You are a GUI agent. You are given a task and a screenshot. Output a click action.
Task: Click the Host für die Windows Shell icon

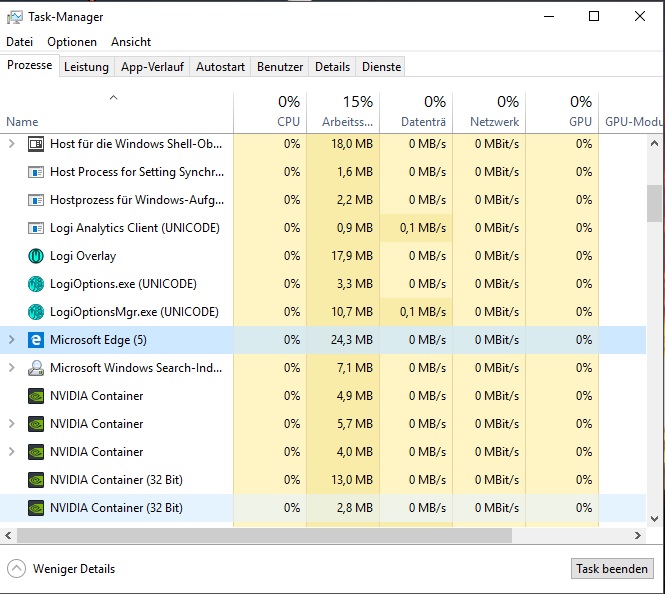pyautogui.click(x=36, y=144)
